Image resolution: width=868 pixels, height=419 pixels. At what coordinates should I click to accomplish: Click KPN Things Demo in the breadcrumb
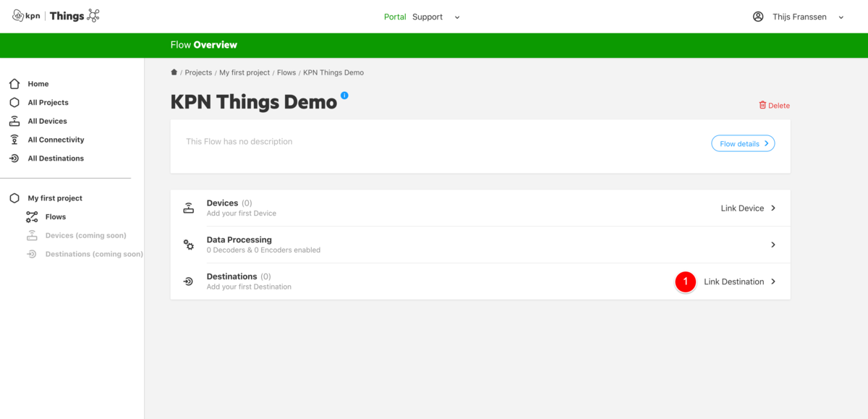[x=333, y=72]
